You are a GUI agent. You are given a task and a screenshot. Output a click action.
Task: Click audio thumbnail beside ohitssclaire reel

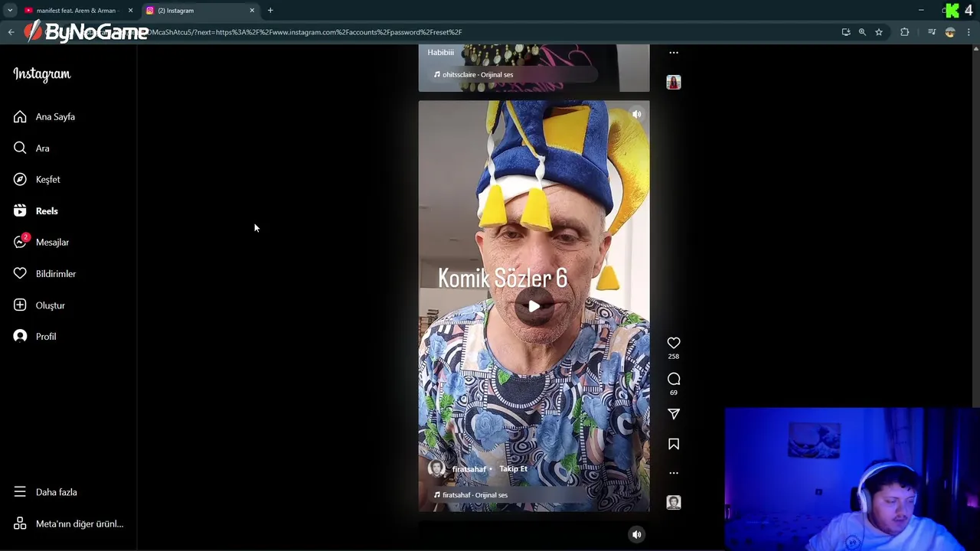tap(674, 82)
